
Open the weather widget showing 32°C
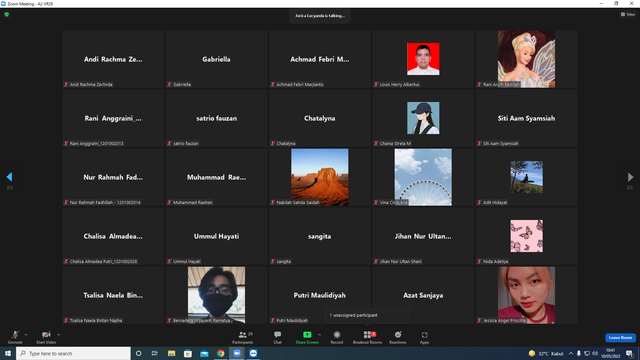point(546,353)
